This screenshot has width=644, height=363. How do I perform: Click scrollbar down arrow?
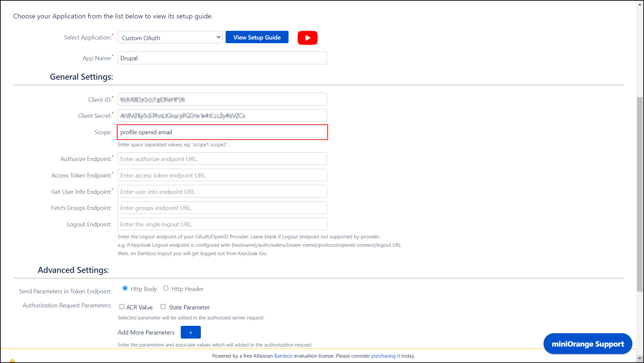[640, 358]
